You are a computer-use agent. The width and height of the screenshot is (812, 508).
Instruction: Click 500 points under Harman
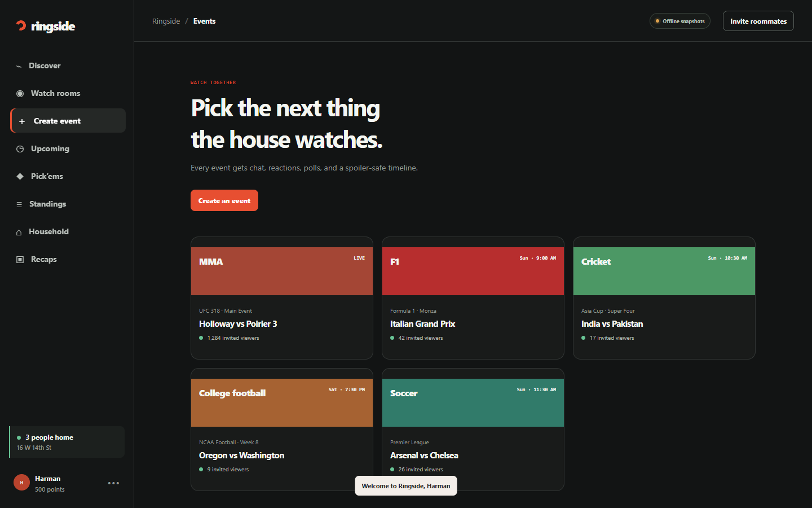(x=50, y=489)
